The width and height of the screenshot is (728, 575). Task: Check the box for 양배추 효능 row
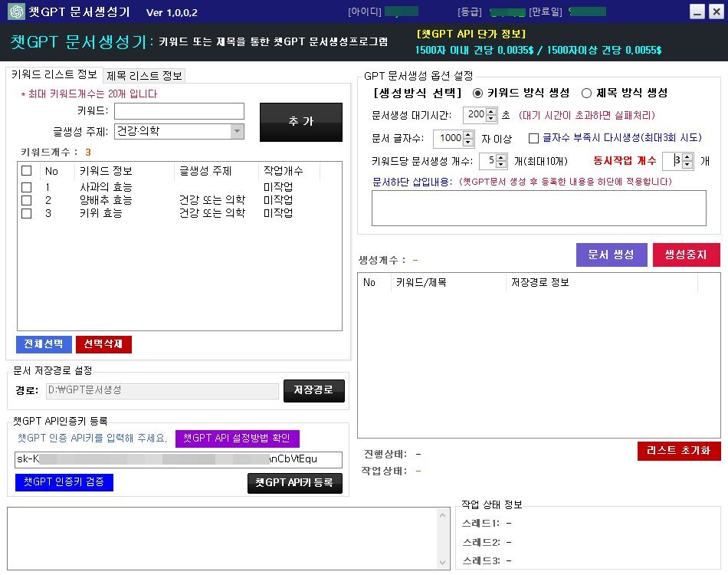pyautogui.click(x=27, y=200)
